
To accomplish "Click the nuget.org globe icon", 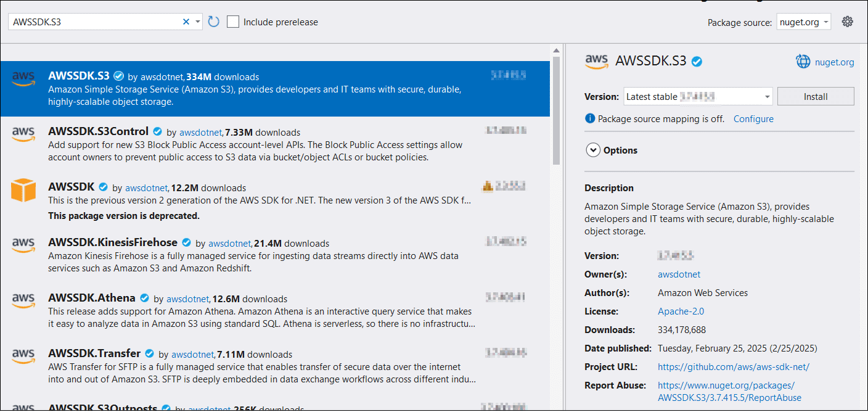I will tap(803, 62).
